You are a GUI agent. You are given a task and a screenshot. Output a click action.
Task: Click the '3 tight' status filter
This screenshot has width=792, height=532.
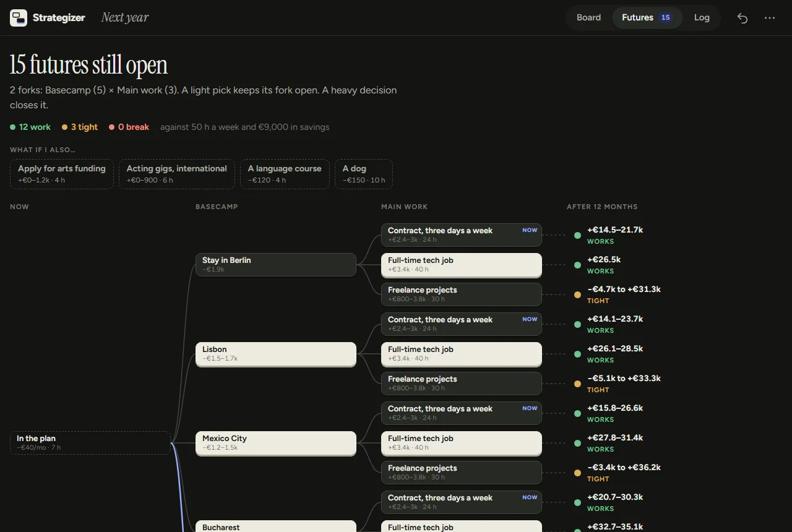coord(80,127)
